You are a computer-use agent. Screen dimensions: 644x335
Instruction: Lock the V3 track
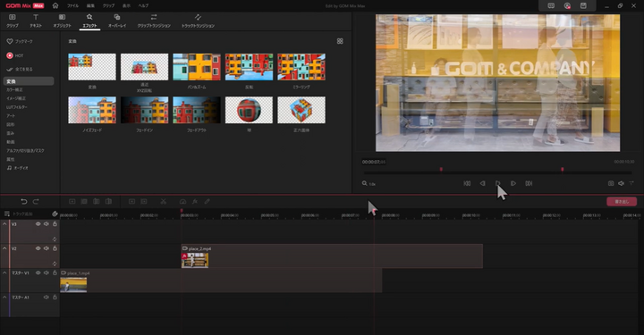click(55, 224)
